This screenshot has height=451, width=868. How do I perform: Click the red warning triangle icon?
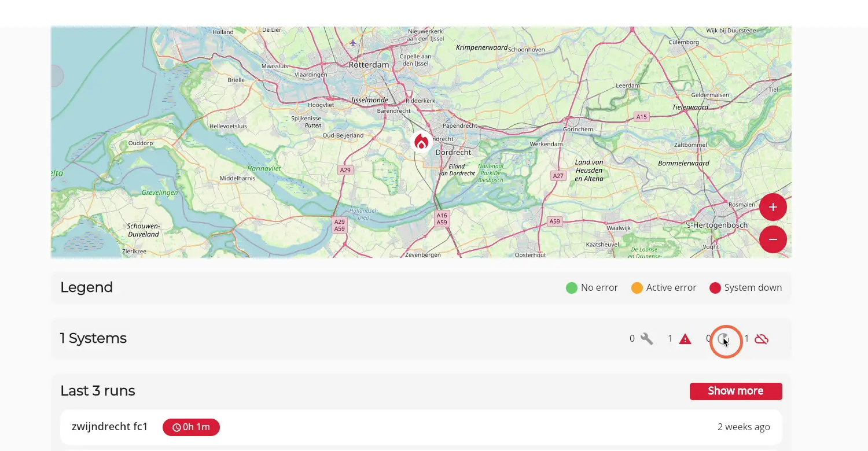click(x=685, y=339)
